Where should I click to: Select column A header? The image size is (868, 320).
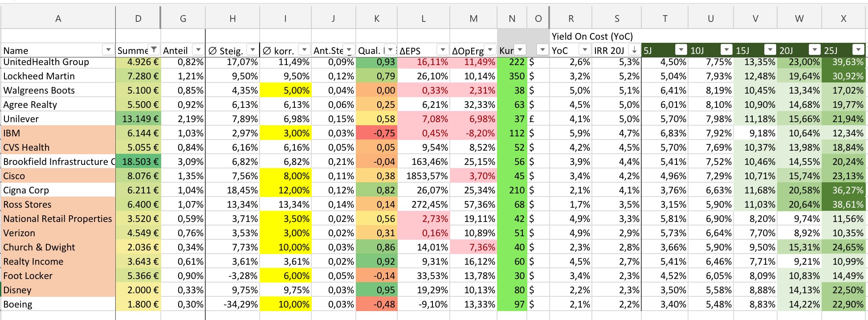(x=58, y=18)
